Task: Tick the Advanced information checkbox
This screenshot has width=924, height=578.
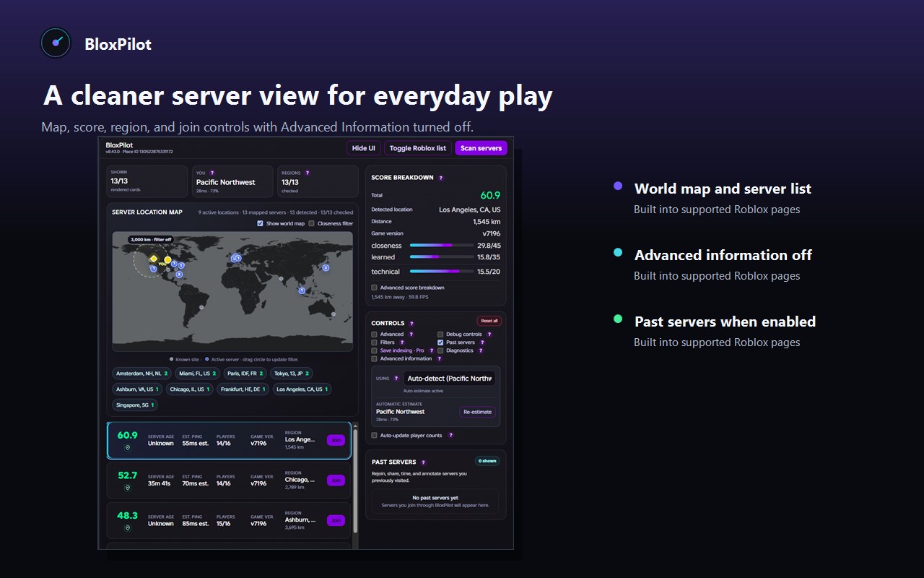Action: [x=374, y=358]
